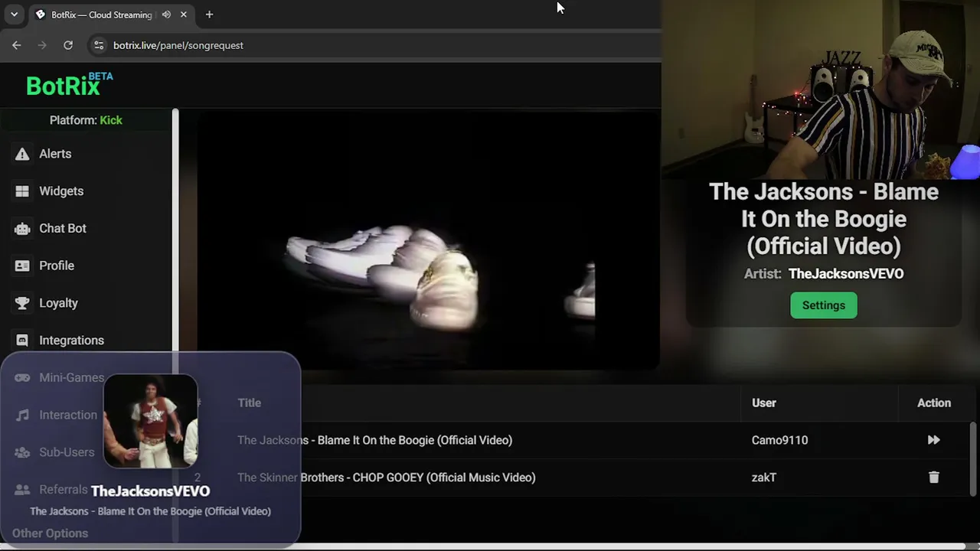
Task: Open the Widgets section in sidebar
Action: click(61, 191)
